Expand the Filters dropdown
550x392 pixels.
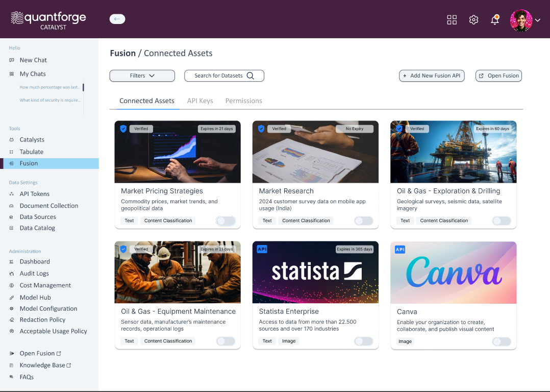coord(142,76)
